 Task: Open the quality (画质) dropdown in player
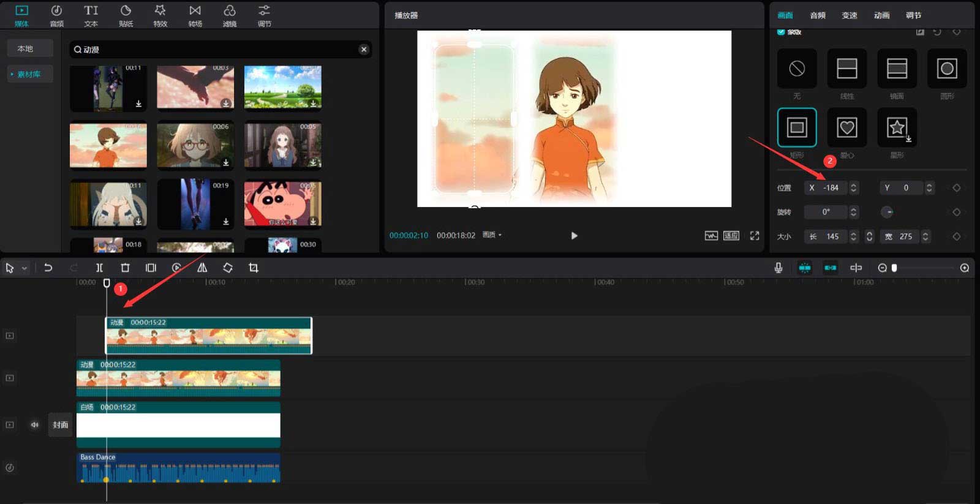[492, 235]
